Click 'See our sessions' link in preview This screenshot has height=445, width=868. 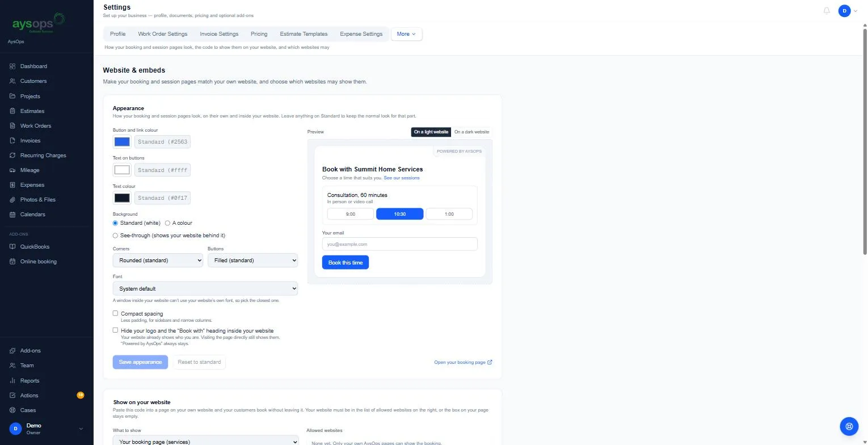point(402,178)
